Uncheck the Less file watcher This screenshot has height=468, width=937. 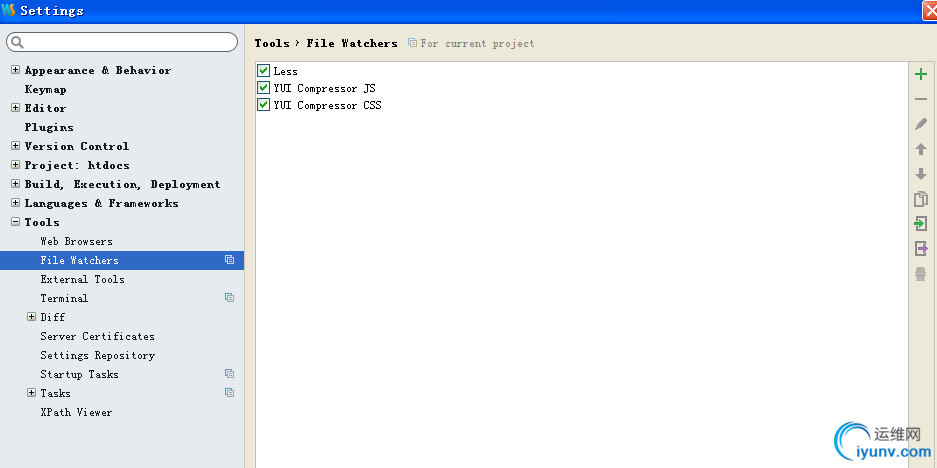coord(264,71)
